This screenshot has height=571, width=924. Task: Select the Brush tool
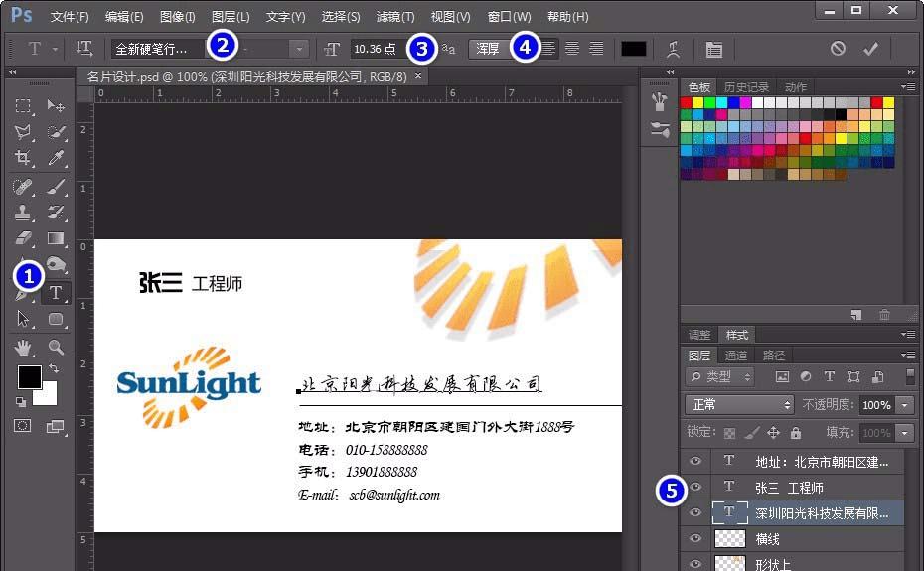click(x=56, y=187)
